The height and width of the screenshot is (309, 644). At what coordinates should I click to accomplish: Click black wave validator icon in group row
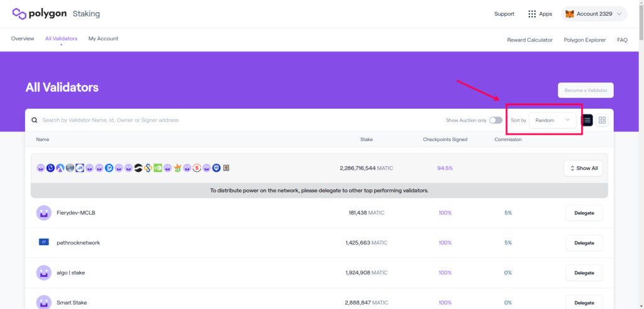click(x=138, y=168)
